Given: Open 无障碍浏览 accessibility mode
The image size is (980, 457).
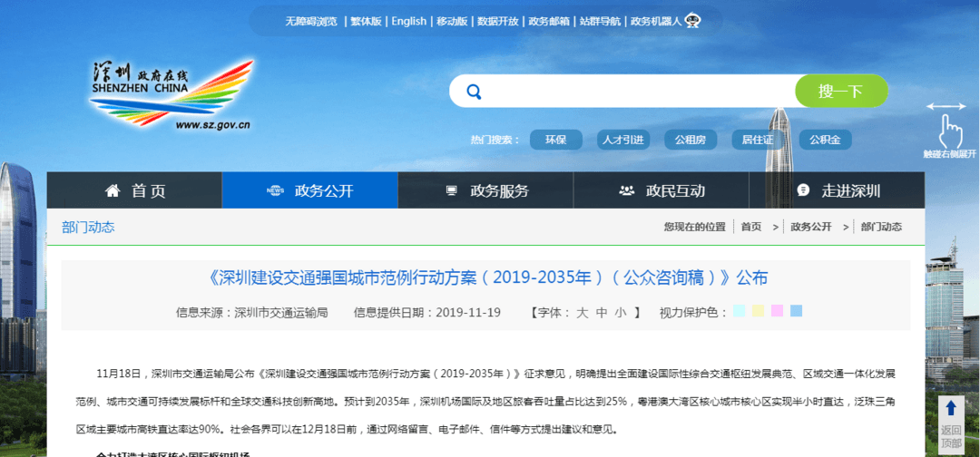Looking at the screenshot, I should [x=310, y=21].
